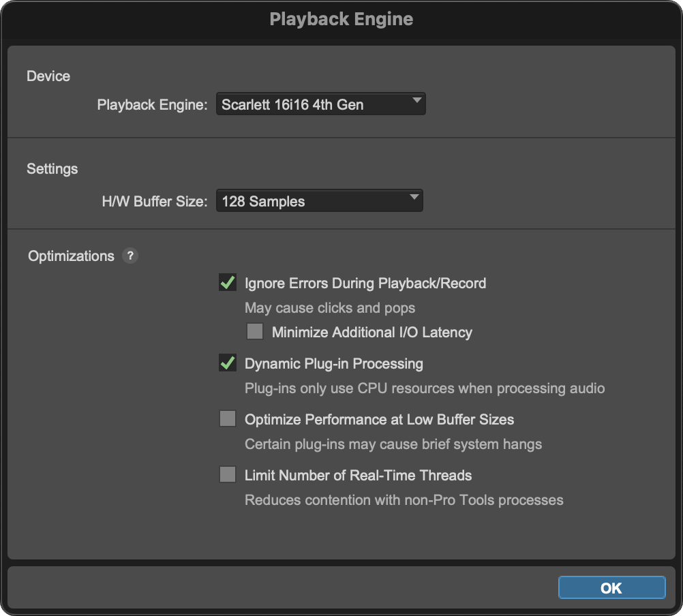Viewport: 683px width, 616px height.
Task: Click the Settings section heading
Action: (x=52, y=169)
